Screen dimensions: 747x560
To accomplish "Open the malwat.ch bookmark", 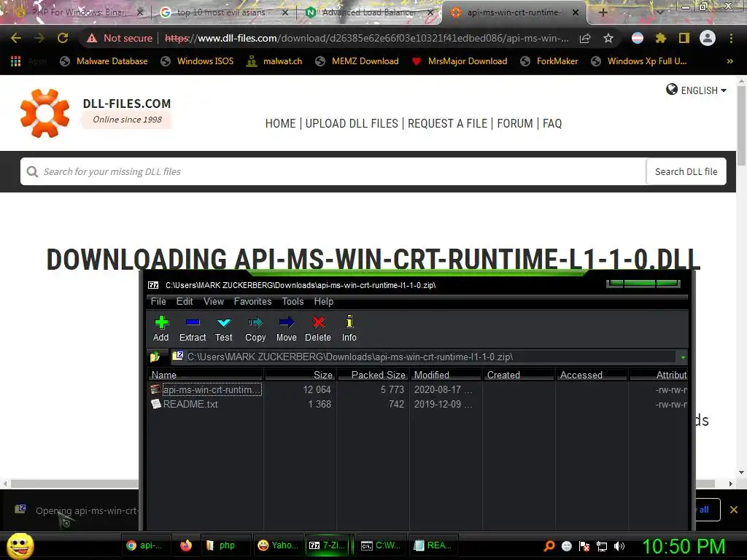I will pyautogui.click(x=274, y=61).
